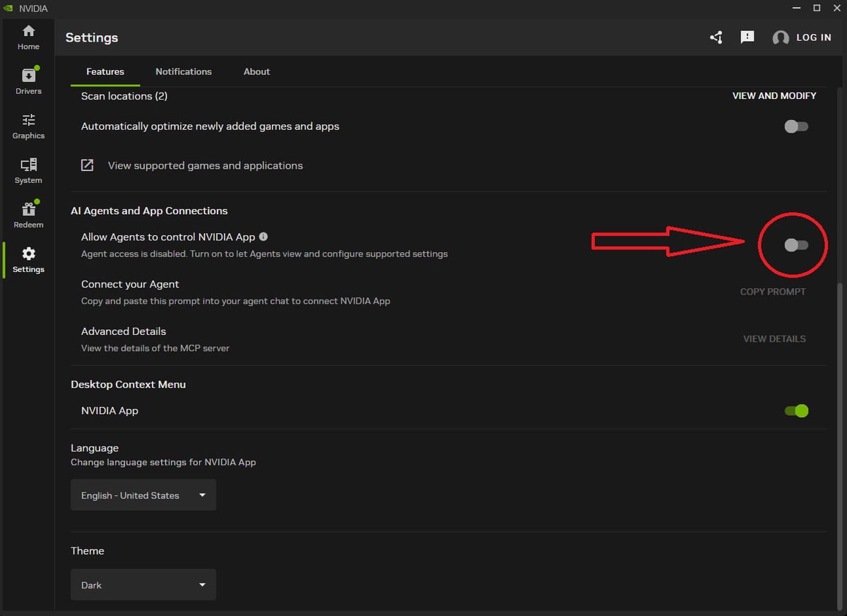Switch to the Features tab
Image resolution: width=847 pixels, height=616 pixels.
coord(105,72)
